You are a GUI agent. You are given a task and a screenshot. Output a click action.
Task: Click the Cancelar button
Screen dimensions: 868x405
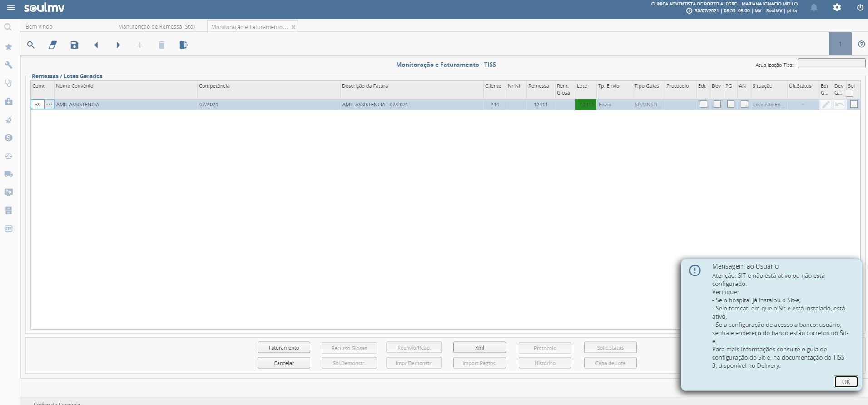[284, 363]
